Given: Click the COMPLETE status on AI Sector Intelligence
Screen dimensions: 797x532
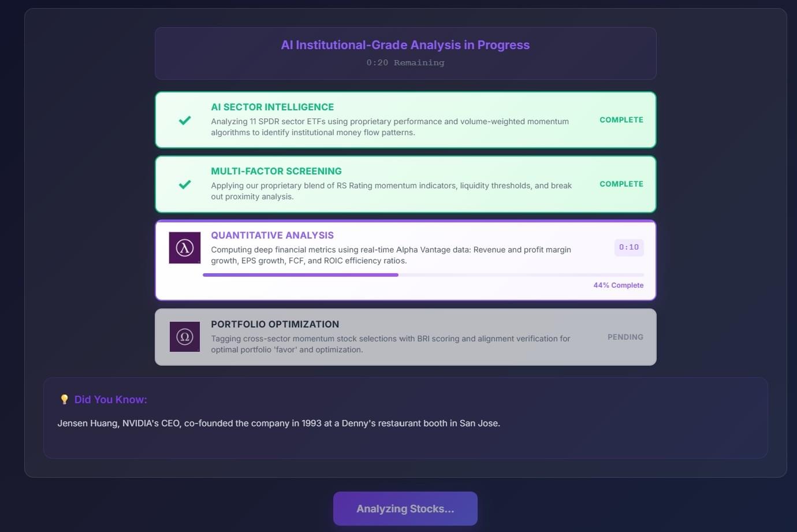Looking at the screenshot, I should pos(621,120).
